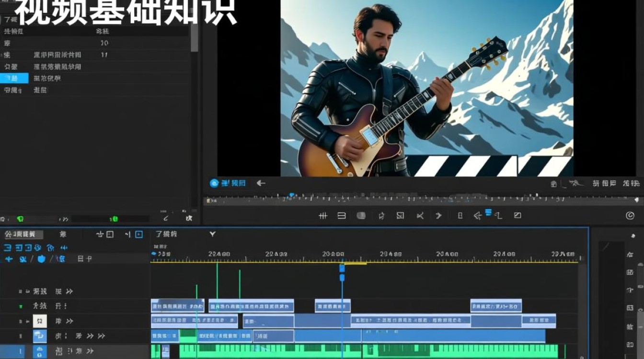Click the two stacked bars icon in preview controls
This screenshot has width=644, height=359.
(342, 216)
